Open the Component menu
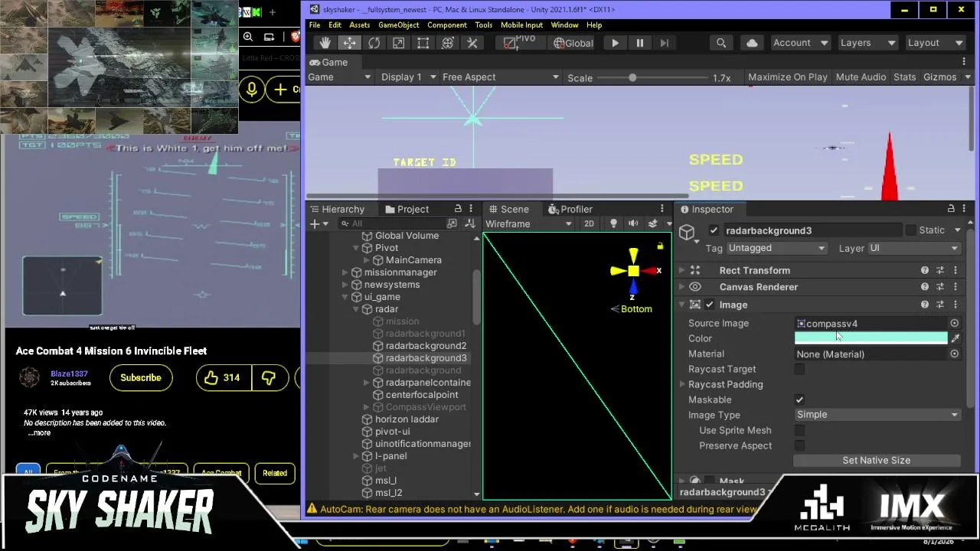 pos(447,25)
